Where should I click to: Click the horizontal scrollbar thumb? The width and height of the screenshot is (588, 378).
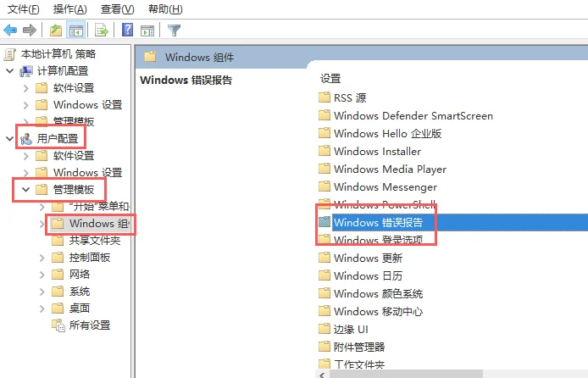pyautogui.click(x=405, y=375)
